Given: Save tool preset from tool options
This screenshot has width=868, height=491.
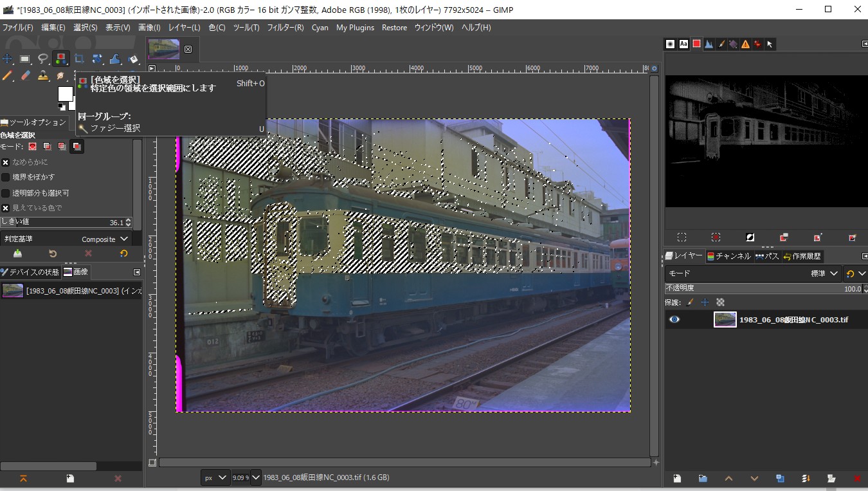Looking at the screenshot, I should coord(17,254).
